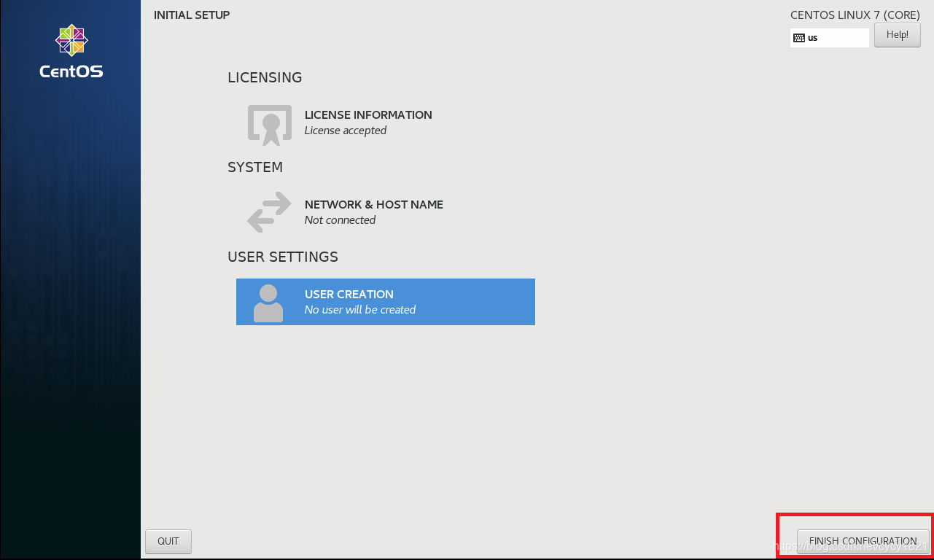Viewport: 934px width, 560px height.
Task: Open USER CREATION settings
Action: click(386, 302)
